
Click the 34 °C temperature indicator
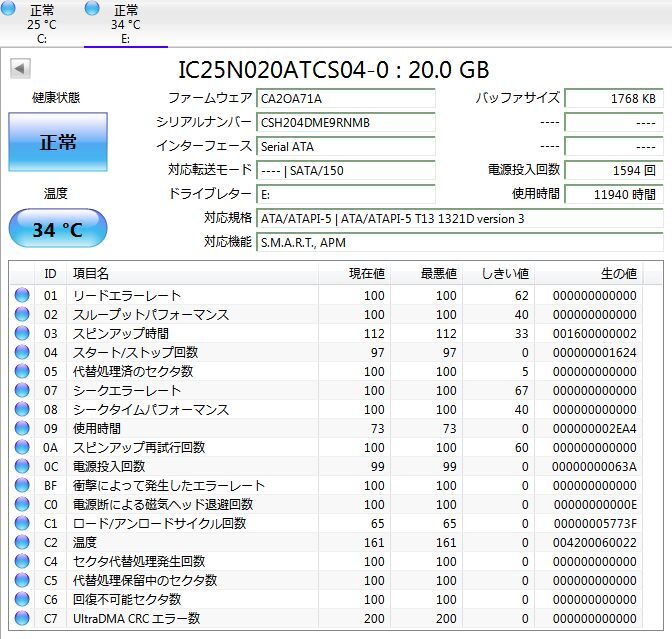pos(57,229)
